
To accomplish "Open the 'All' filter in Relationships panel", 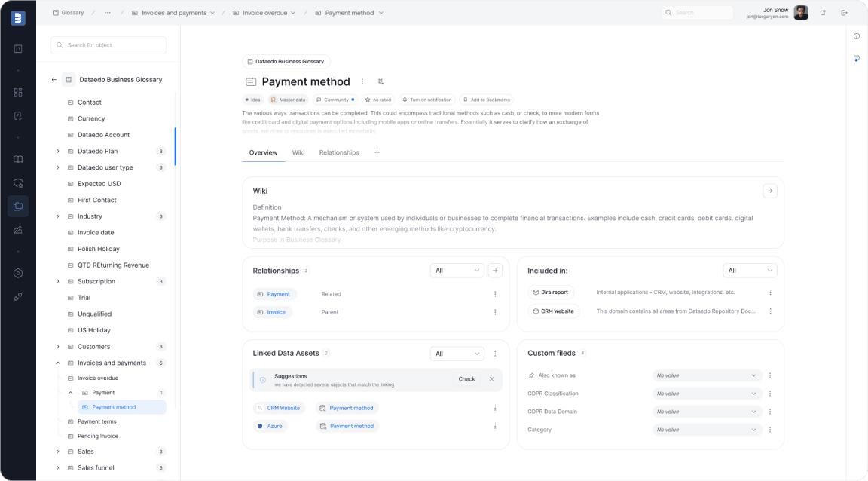I will pos(457,270).
